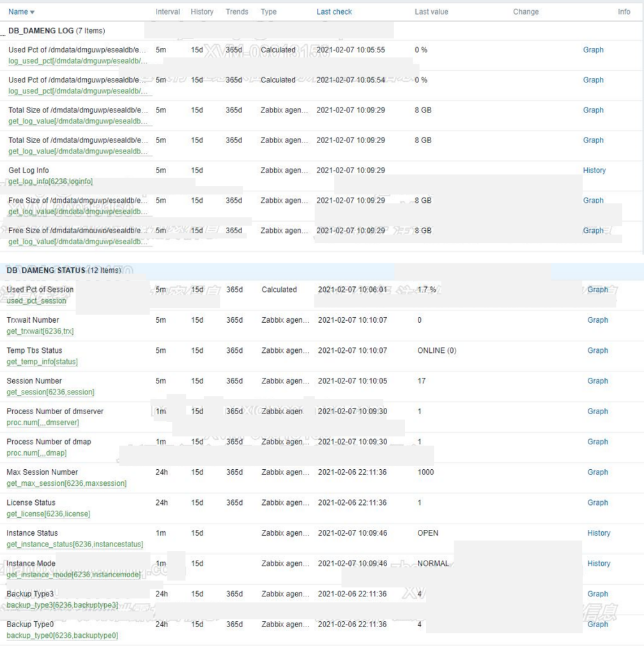This screenshot has width=644, height=652.
Task: Select the 'OPEN' value of Instance Status
Action: (x=427, y=533)
